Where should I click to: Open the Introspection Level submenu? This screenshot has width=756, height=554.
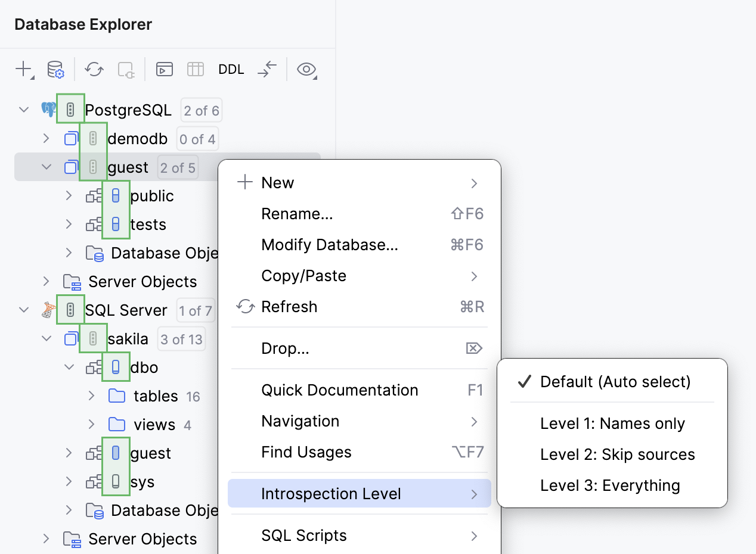[331, 493]
